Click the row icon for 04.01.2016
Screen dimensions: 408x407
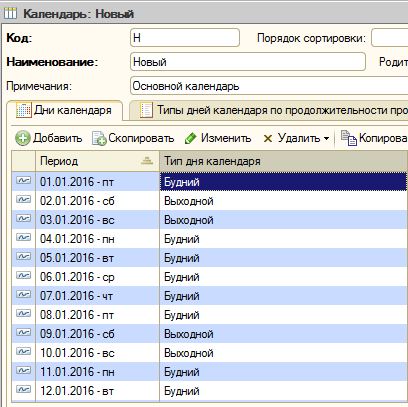(23, 237)
